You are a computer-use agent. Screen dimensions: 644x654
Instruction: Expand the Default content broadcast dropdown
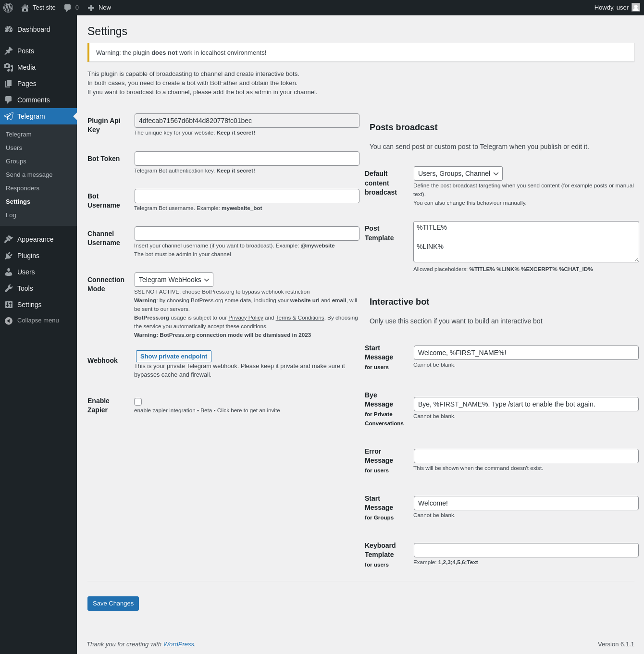458,173
